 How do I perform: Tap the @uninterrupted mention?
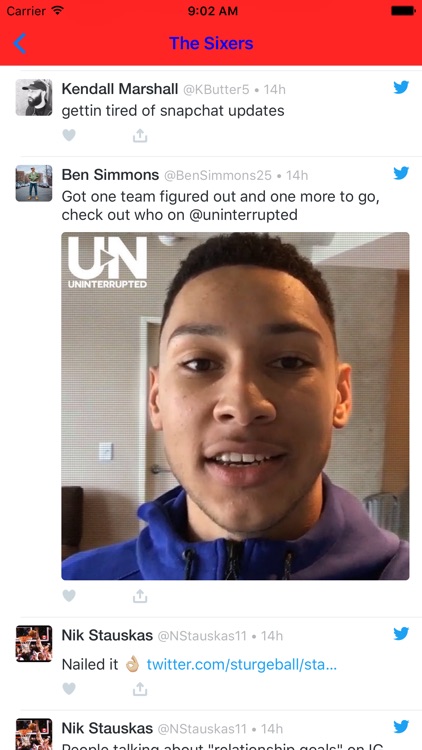pyautogui.click(x=244, y=215)
